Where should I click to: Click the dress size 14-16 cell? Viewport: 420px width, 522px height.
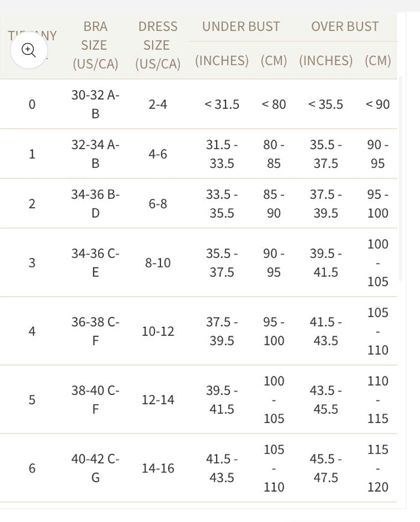[157, 468]
